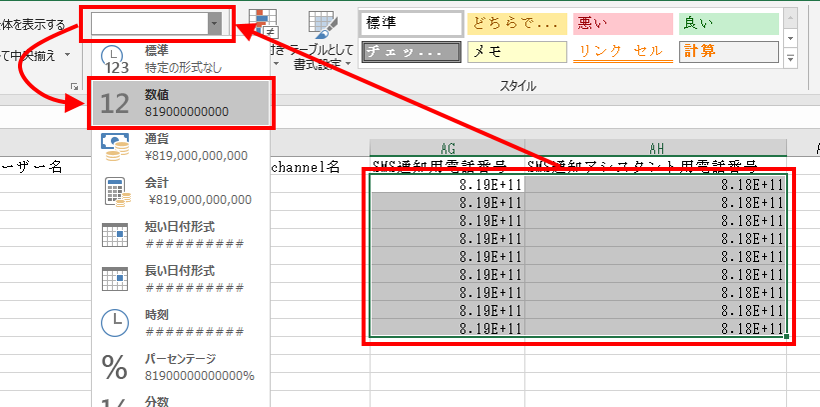820x407 pixels.
Task: Choose the 時刻 time format icon
Action: coord(116,323)
